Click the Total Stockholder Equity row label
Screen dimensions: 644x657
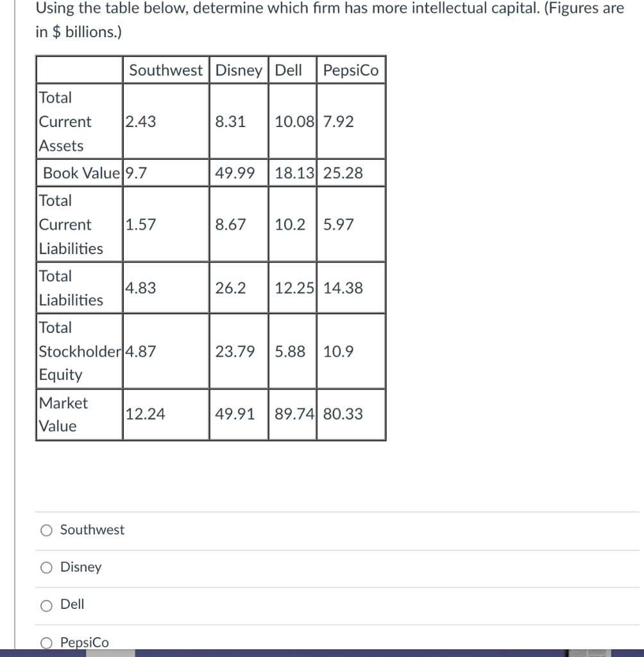coord(77,351)
